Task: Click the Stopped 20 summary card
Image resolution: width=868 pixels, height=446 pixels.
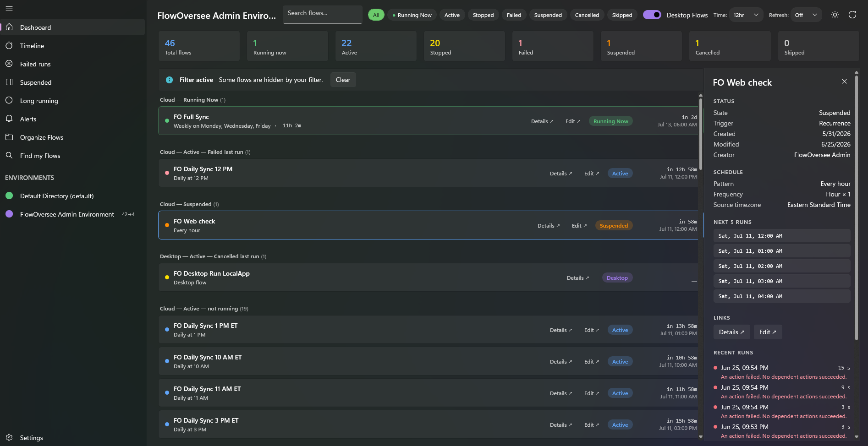Action: click(464, 46)
